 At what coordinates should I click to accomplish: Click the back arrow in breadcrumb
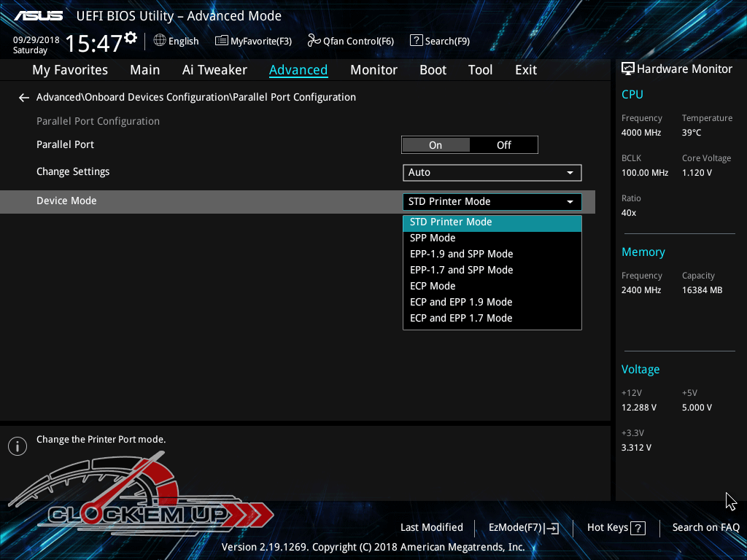point(24,98)
